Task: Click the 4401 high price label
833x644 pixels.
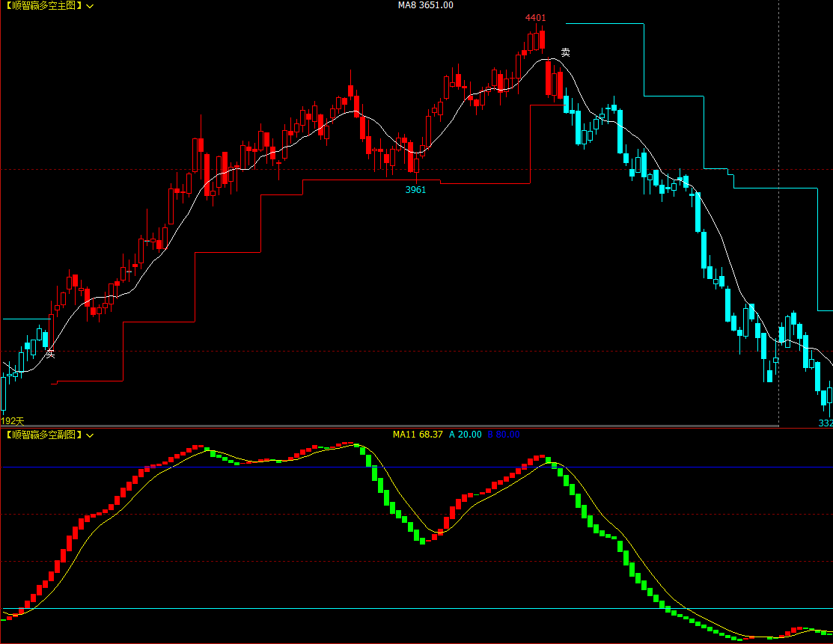Action: click(536, 18)
